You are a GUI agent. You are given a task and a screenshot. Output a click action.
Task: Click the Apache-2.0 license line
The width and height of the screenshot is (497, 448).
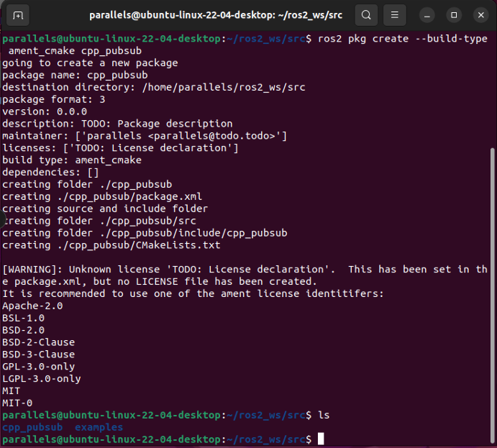(x=32, y=306)
